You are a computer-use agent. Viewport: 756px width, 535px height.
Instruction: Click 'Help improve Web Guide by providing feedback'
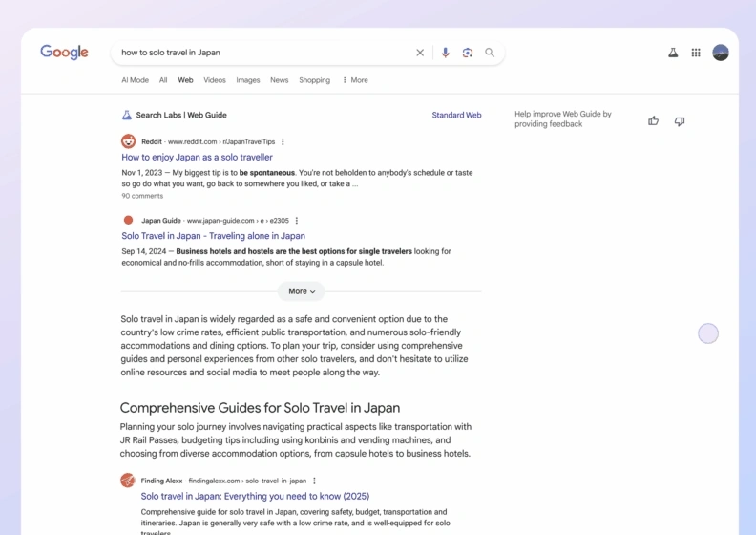tap(562, 118)
